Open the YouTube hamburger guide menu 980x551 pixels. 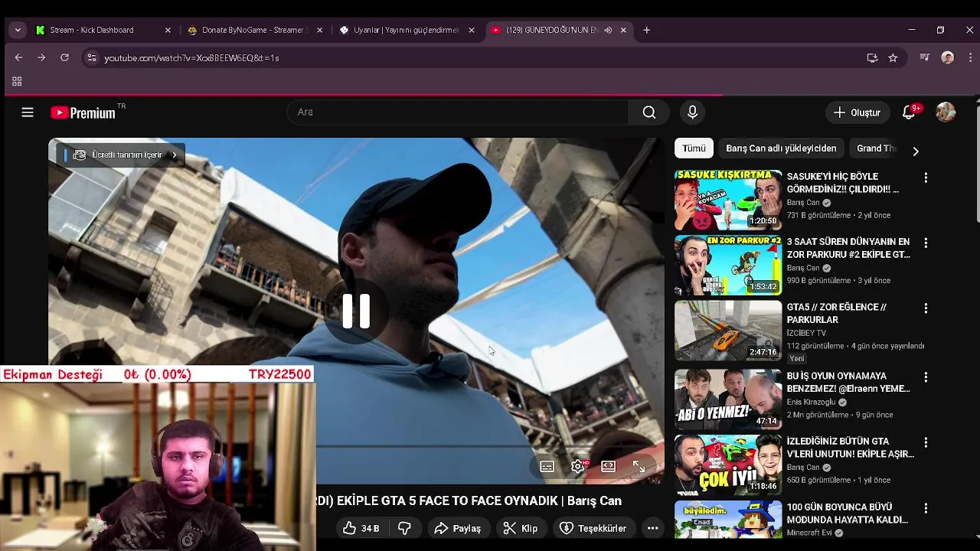tap(28, 112)
